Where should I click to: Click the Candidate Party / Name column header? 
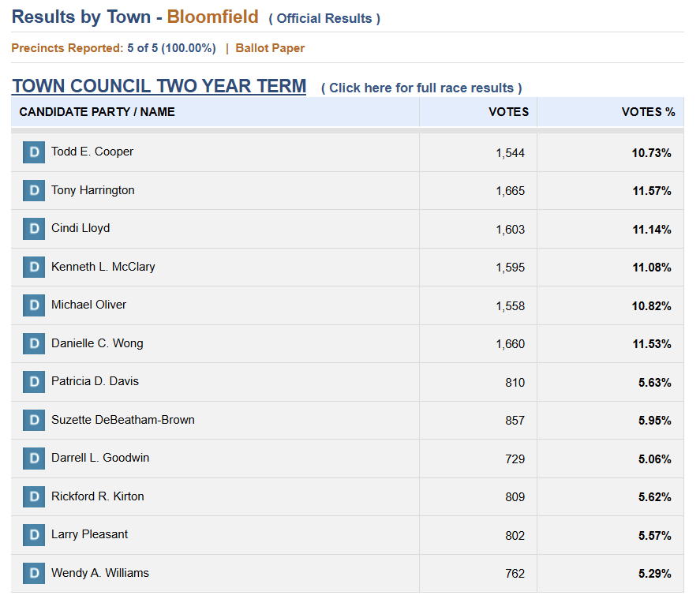point(97,112)
